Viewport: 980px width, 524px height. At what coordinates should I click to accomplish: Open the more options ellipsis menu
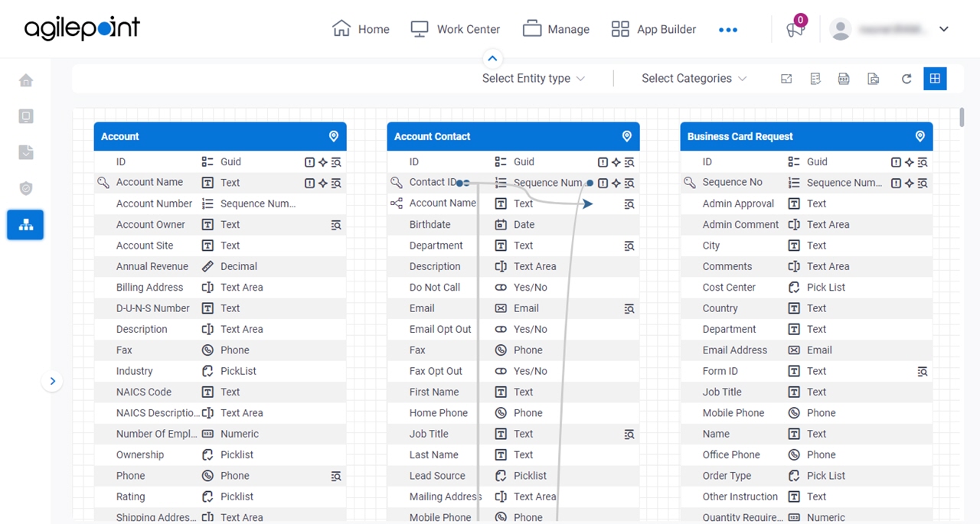728,30
